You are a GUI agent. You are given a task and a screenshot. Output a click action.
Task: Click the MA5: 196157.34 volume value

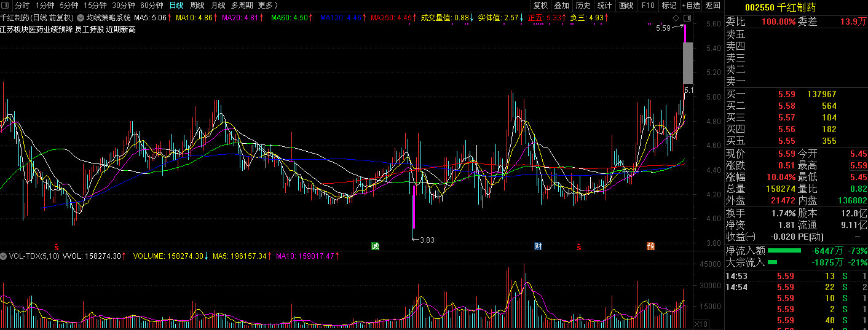(x=239, y=256)
